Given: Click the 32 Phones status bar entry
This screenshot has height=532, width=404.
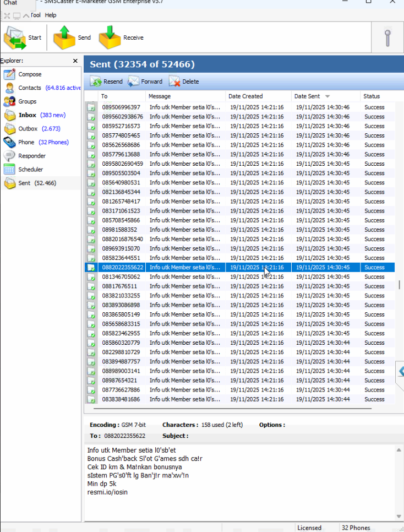Looking at the screenshot, I should click(356, 528).
